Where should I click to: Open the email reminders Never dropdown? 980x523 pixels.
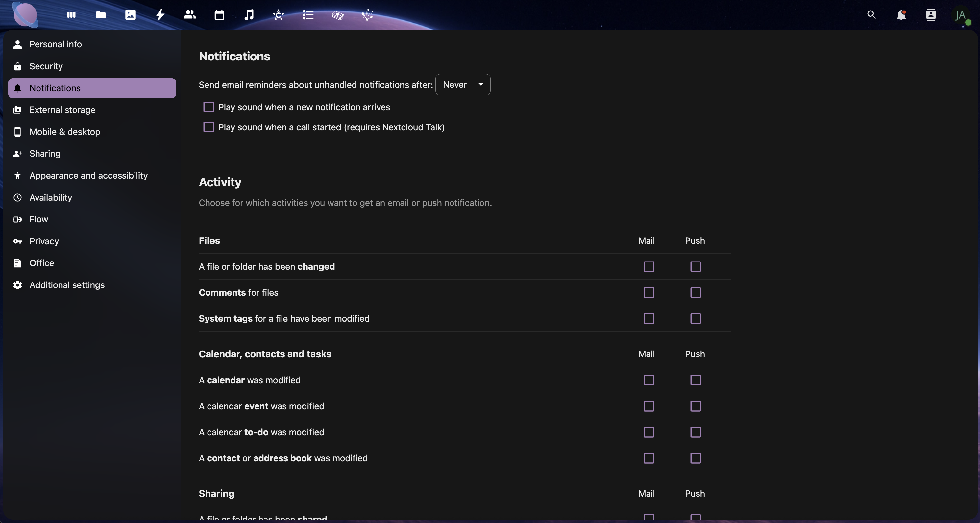463,85
